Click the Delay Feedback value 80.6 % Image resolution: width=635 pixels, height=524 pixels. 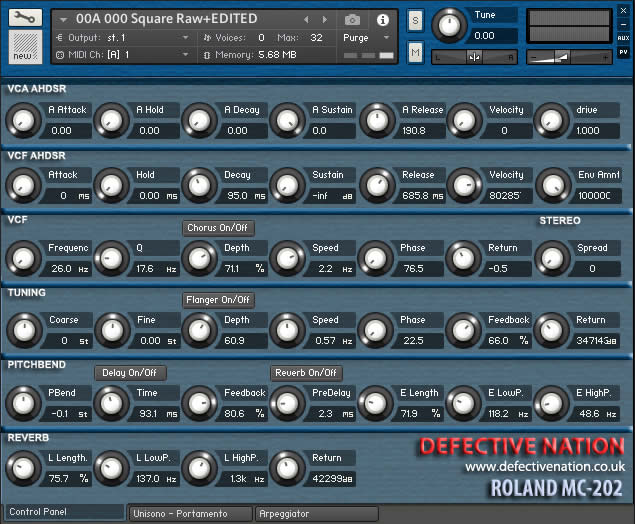[x=243, y=413]
